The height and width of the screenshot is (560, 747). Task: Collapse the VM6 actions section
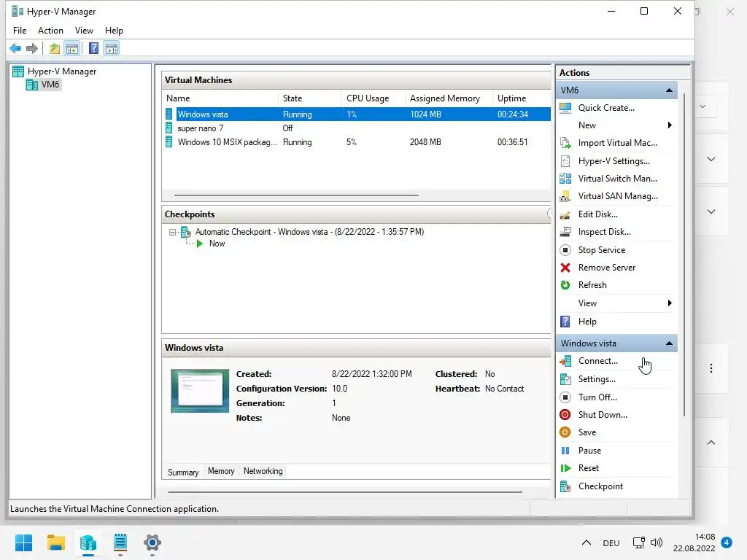tap(669, 90)
